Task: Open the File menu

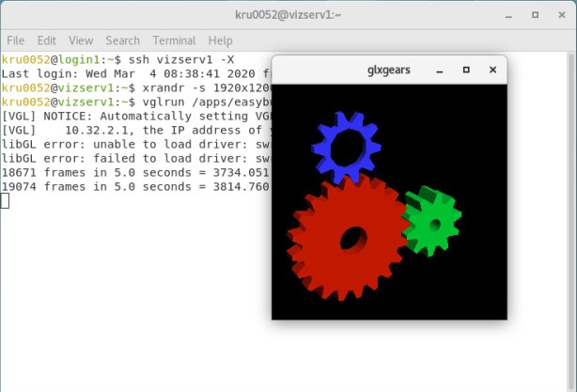Action: pos(15,40)
